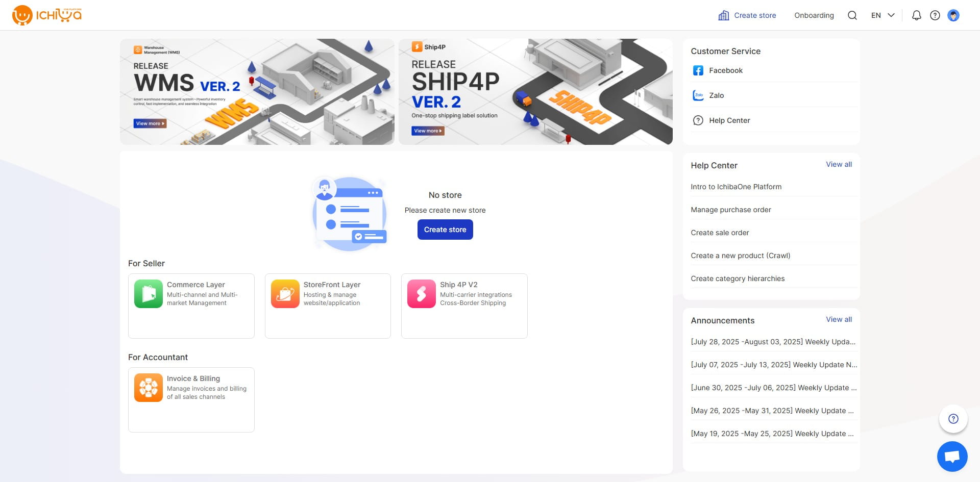Click View all in Announcements panel
Image resolution: width=980 pixels, height=482 pixels.
tap(839, 319)
